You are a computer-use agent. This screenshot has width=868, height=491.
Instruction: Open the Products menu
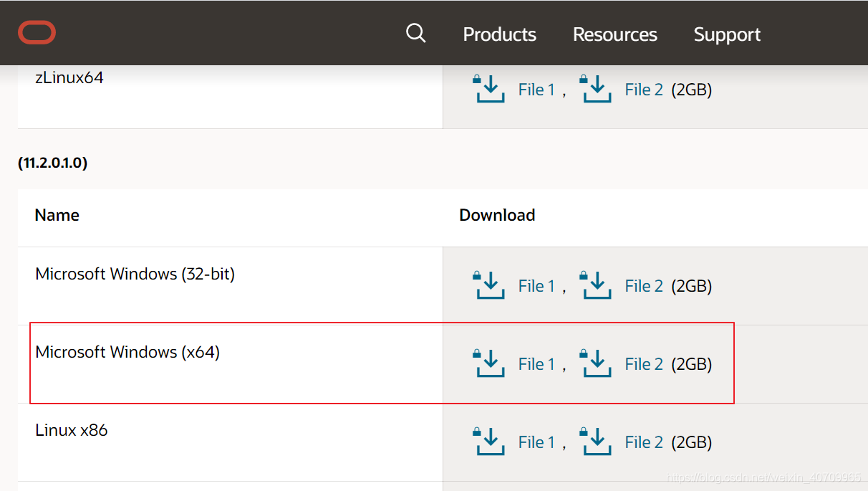pyautogui.click(x=500, y=34)
